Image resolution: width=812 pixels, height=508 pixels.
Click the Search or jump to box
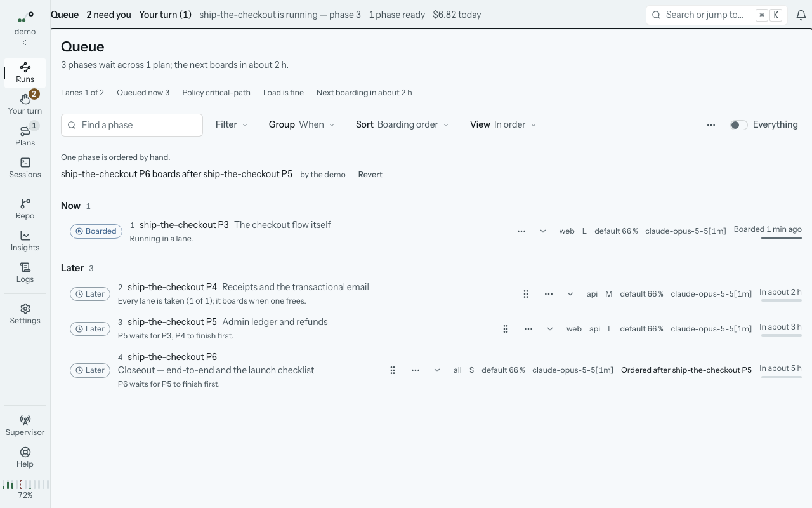point(717,15)
